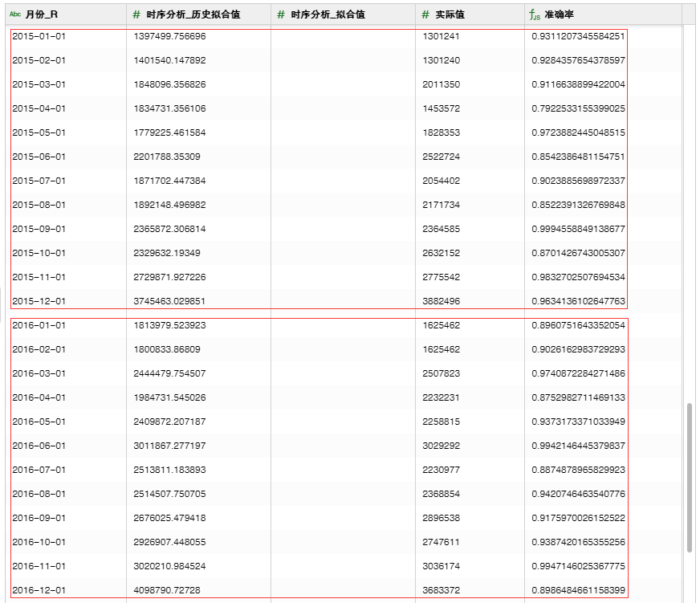Click the # icon beside 时序分析_拟合值 header
The image size is (700, 603).
pos(280,14)
